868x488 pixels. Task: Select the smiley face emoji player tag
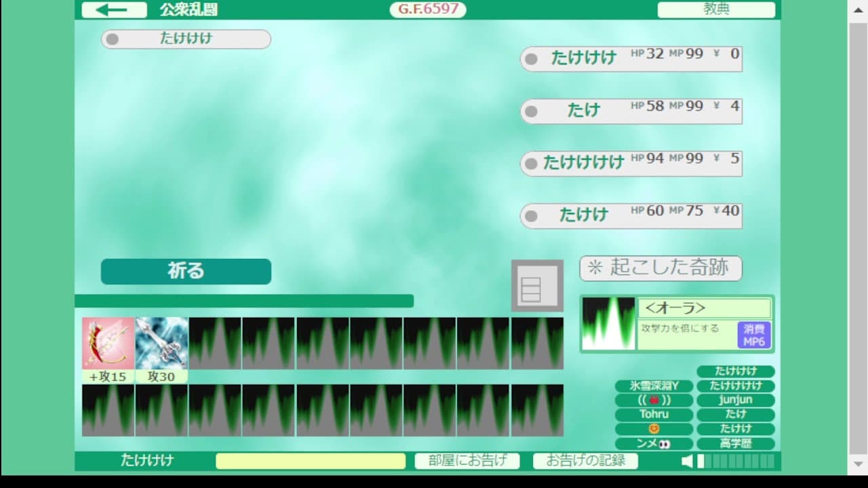pos(654,429)
